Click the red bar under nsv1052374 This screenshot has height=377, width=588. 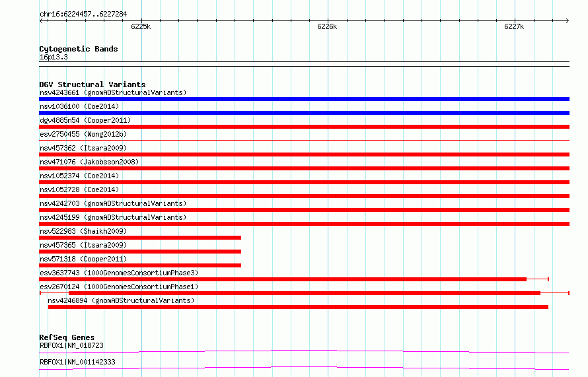[x=304, y=182]
